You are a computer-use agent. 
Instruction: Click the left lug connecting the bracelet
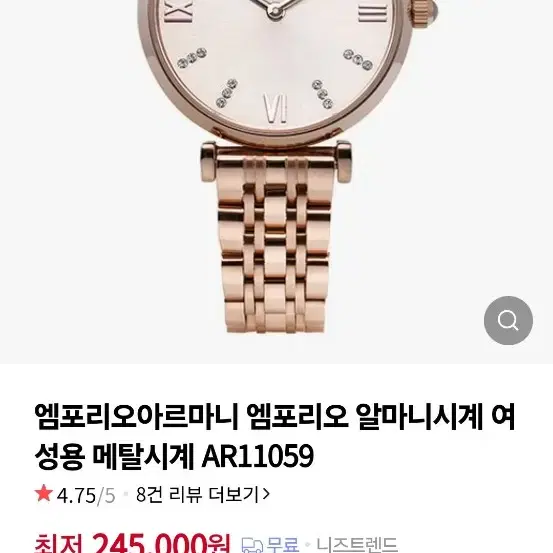click(208, 162)
